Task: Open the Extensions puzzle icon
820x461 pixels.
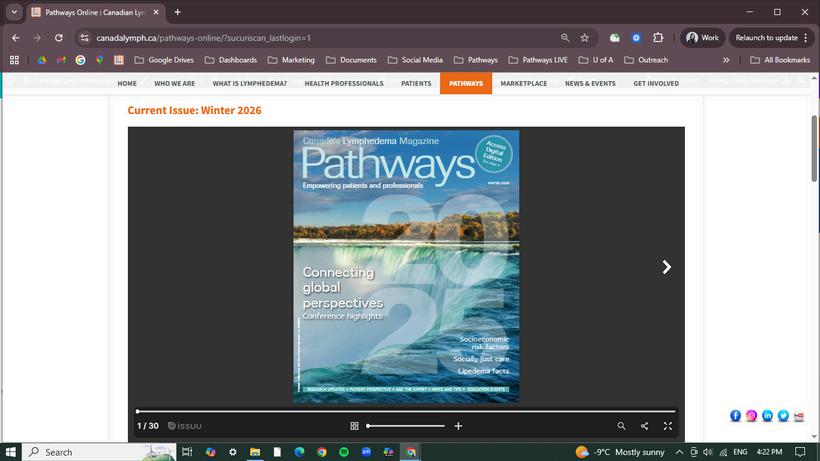Action: (x=658, y=38)
